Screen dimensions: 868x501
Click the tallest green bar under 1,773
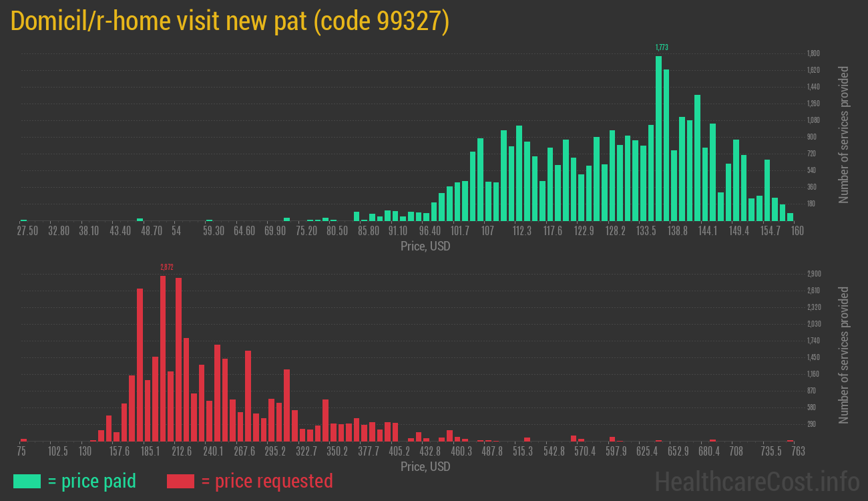[658, 138]
